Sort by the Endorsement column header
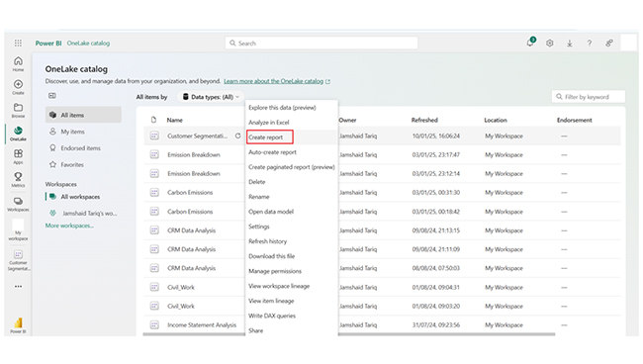Viewport: 643px width, 364px height. tap(574, 120)
